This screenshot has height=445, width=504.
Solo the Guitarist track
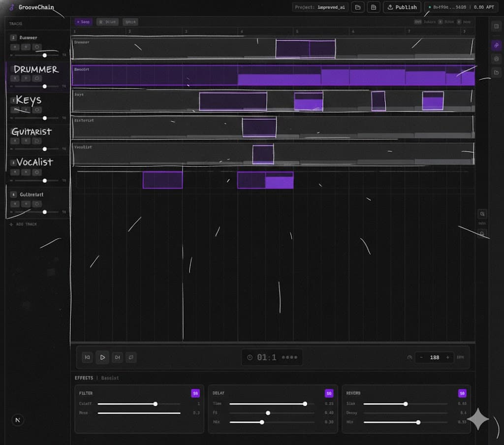[26, 141]
